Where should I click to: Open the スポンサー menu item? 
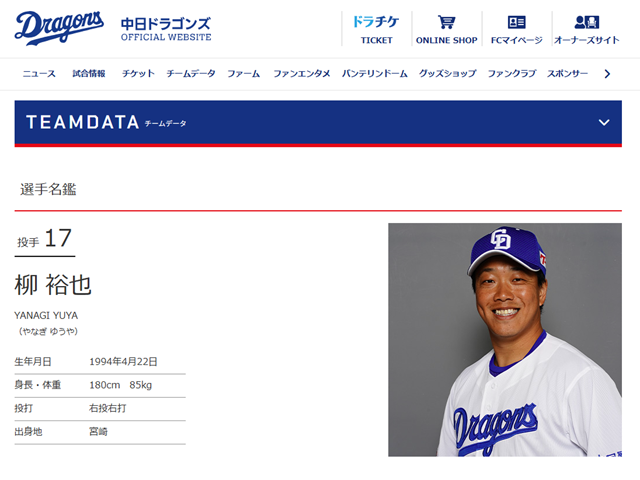coord(567,73)
